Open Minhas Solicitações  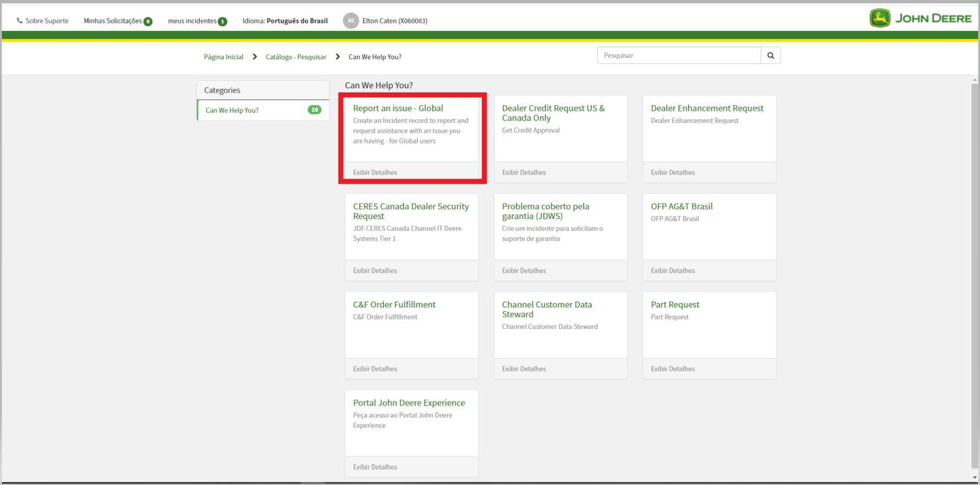113,21
